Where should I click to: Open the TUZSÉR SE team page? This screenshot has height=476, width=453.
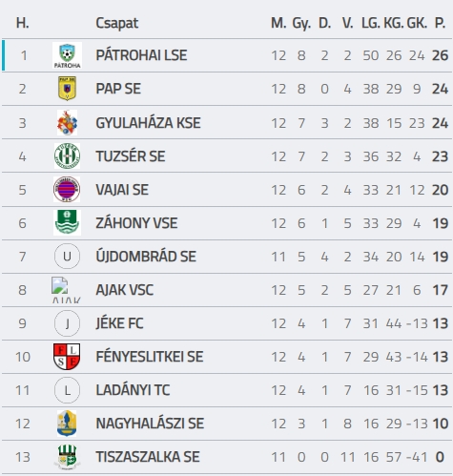pyautogui.click(x=131, y=156)
